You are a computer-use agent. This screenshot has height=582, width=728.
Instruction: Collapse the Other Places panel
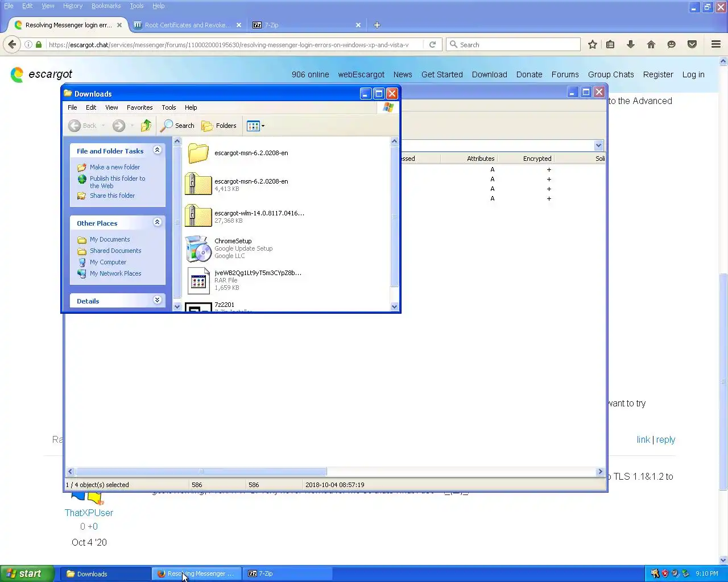tap(158, 222)
